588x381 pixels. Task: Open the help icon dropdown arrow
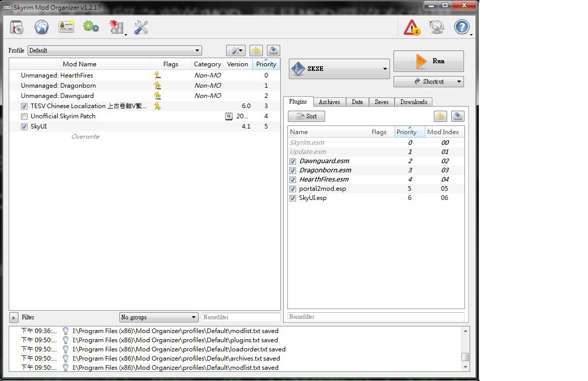click(471, 35)
